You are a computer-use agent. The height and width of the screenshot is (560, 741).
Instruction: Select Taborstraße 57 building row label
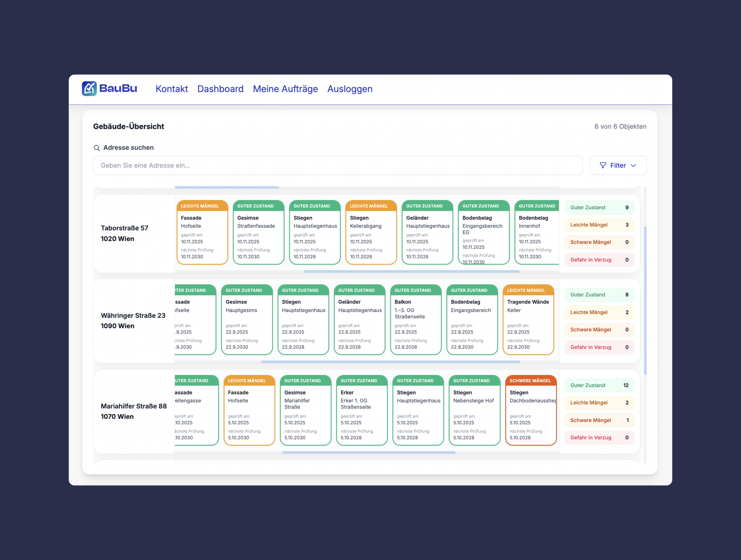(124, 233)
